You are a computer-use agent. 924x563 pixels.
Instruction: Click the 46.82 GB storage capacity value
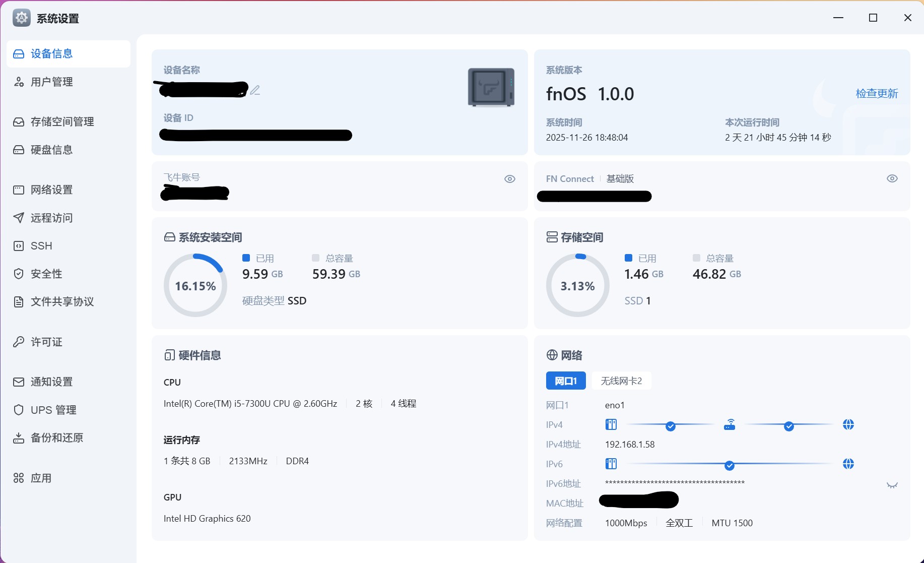pyautogui.click(x=717, y=274)
